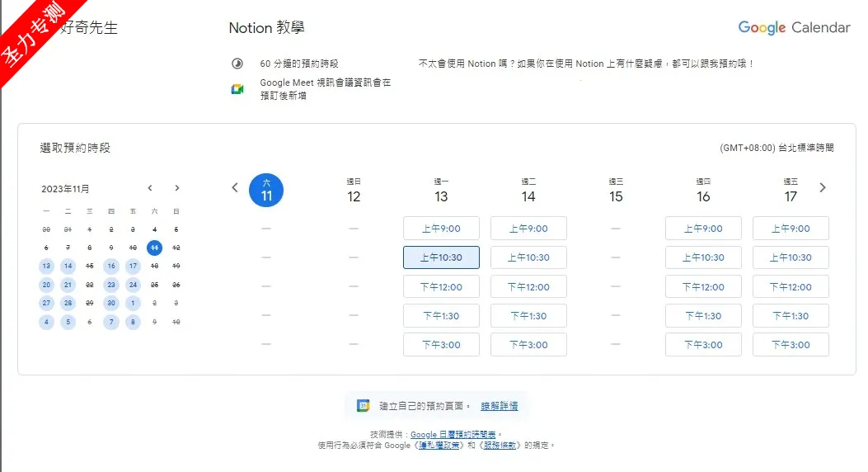This screenshot has height=472, width=868.
Task: Pick the 下午1:30 slot under day 13
Action: [441, 316]
